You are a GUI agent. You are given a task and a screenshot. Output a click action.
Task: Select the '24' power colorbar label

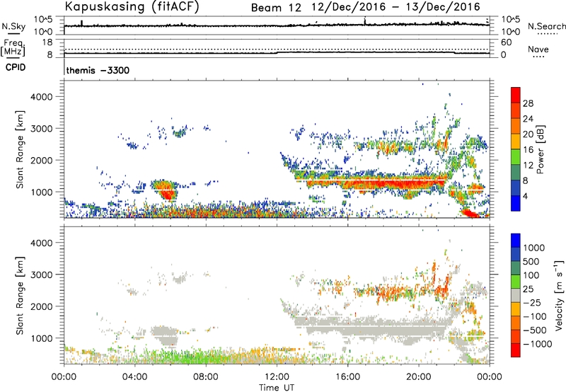pos(528,119)
